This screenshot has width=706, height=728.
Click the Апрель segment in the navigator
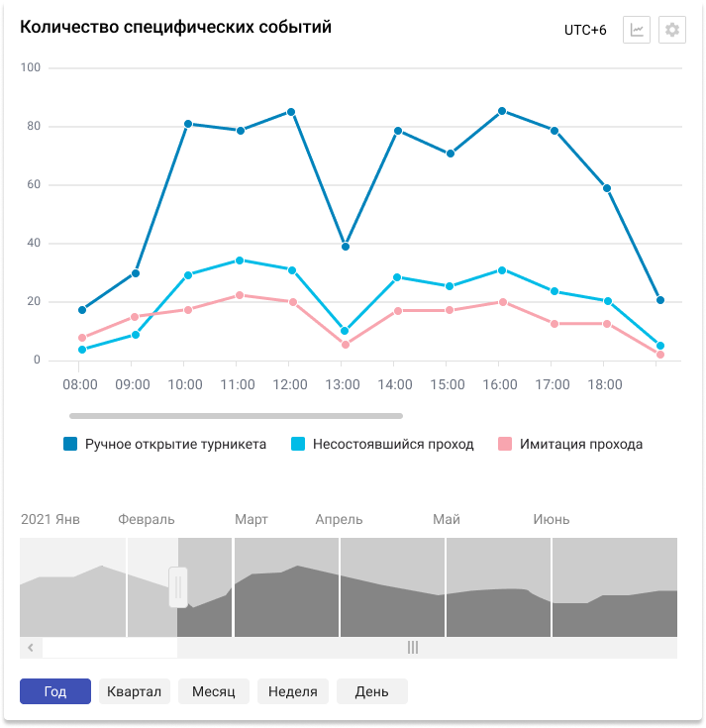click(x=392, y=587)
